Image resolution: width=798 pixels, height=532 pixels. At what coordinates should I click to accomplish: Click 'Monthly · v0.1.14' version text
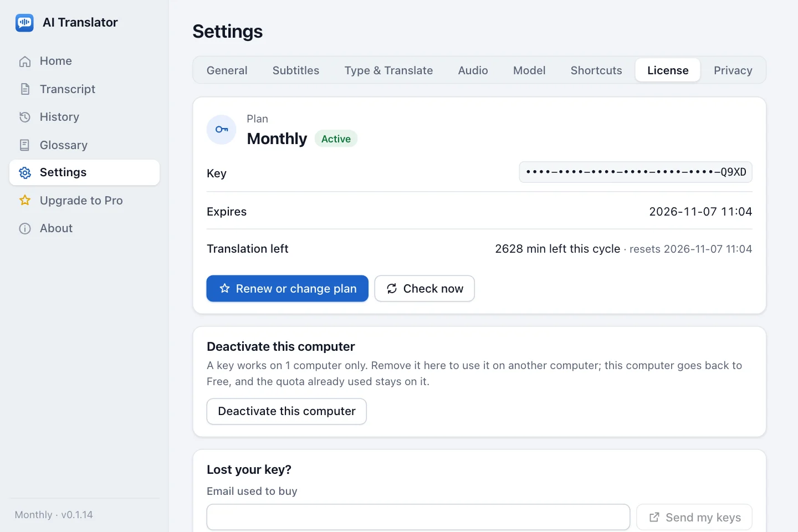click(x=54, y=515)
